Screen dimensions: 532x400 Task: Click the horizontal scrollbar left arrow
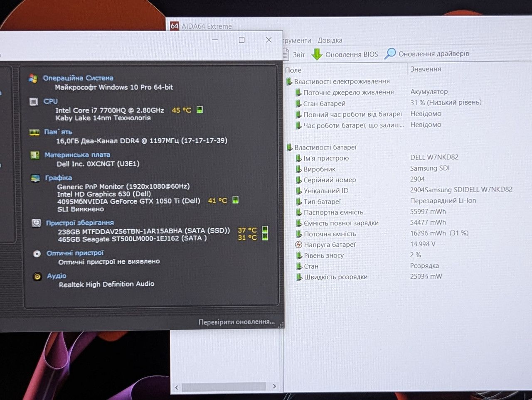[177, 387]
